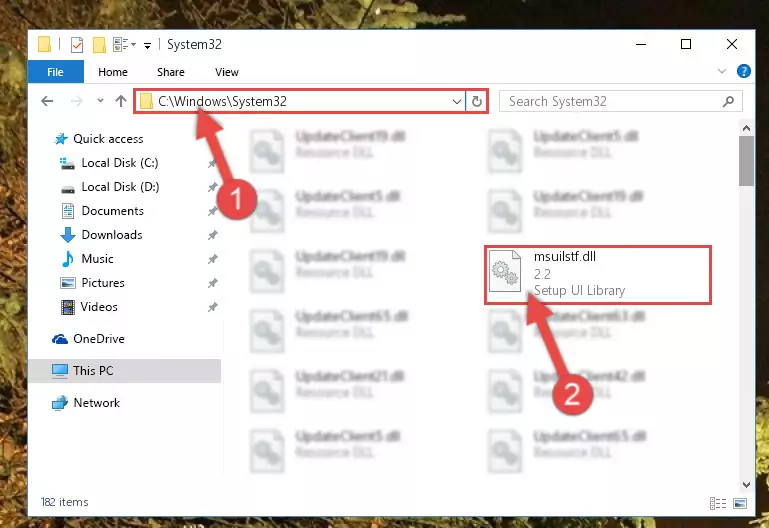769x528 pixels.
Task: Click the vertical scrollbar thumb
Action: [746, 161]
